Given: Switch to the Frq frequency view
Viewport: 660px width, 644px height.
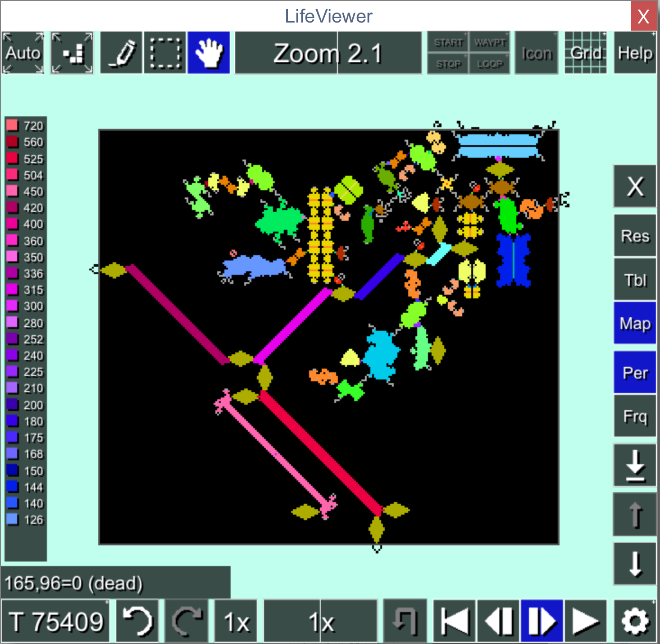Looking at the screenshot, I should (635, 416).
